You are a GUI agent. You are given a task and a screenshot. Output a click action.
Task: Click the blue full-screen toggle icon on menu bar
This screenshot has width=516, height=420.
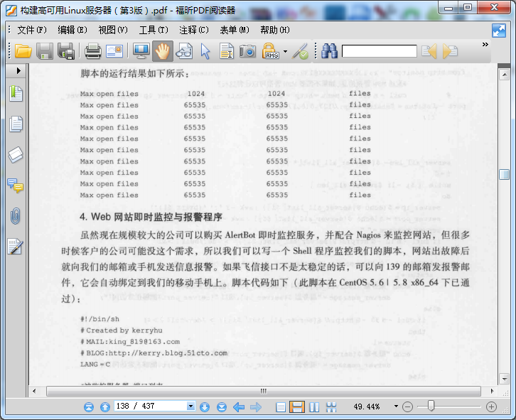point(498,31)
